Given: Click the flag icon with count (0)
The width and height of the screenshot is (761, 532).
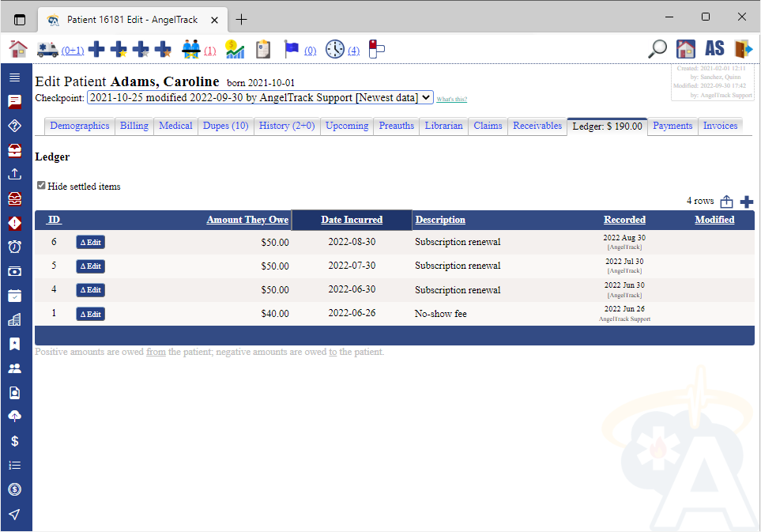Looking at the screenshot, I should (x=292, y=48).
